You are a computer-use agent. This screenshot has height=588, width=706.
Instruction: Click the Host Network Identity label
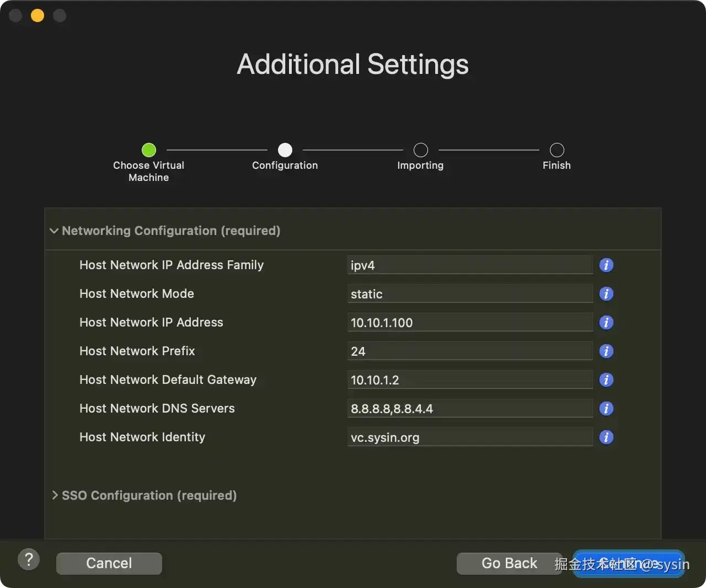(x=142, y=437)
